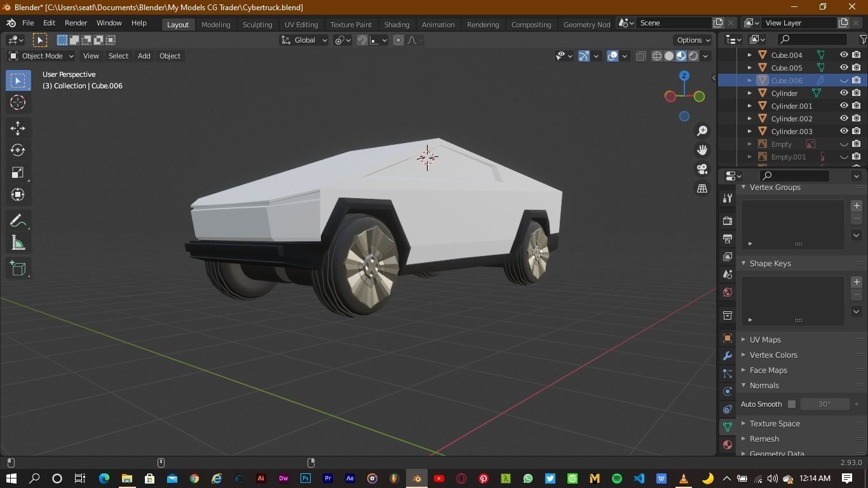Open the viewport Add menu
Screen dimensions: 868x488
pos(144,56)
